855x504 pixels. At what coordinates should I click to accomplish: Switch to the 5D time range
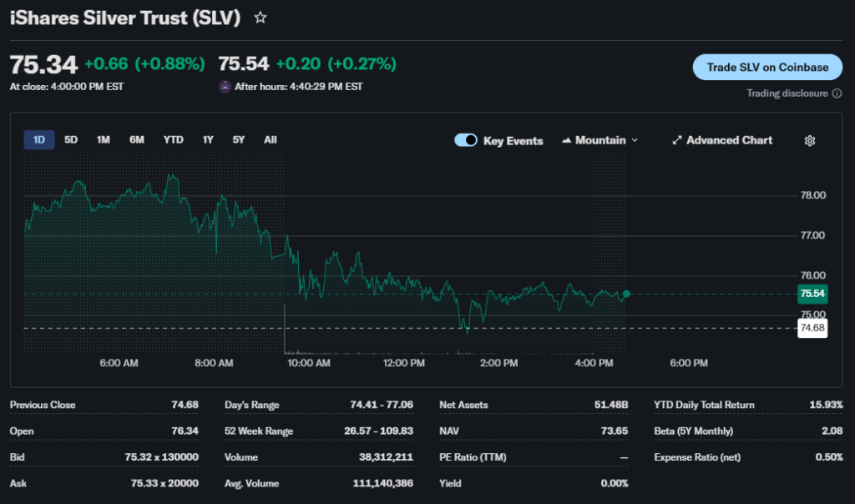[71, 140]
